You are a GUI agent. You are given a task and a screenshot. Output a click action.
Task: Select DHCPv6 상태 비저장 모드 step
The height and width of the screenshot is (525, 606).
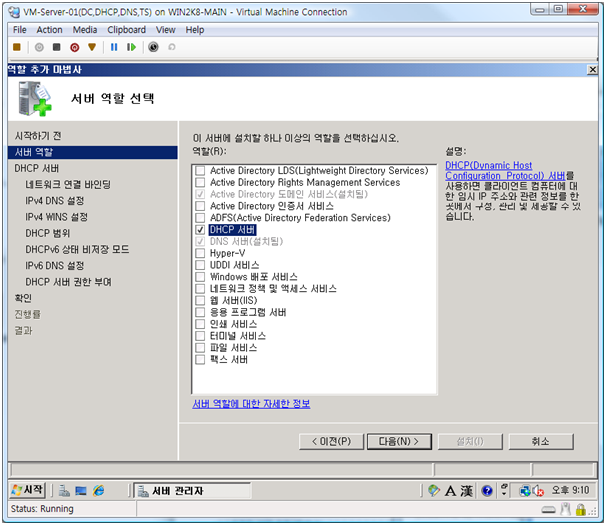pyautogui.click(x=77, y=250)
